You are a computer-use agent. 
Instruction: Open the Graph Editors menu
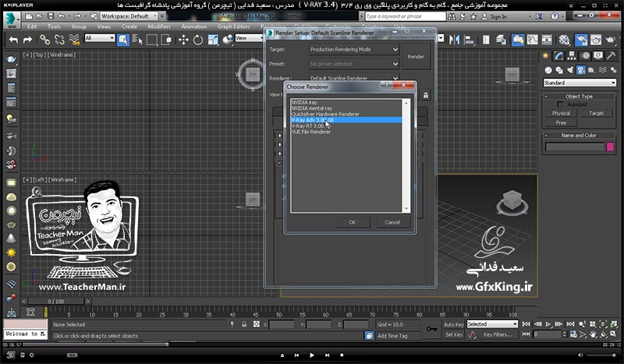(233, 27)
